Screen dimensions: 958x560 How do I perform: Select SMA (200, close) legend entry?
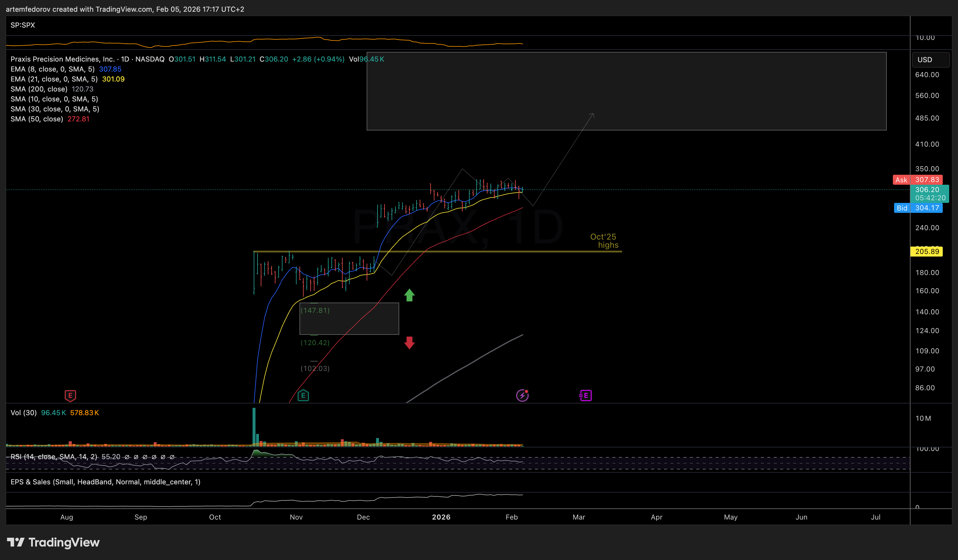pyautogui.click(x=39, y=89)
